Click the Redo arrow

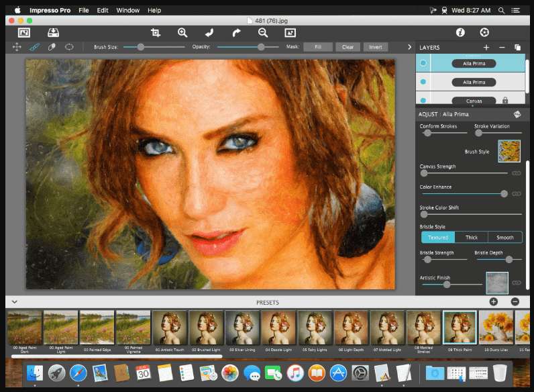236,33
